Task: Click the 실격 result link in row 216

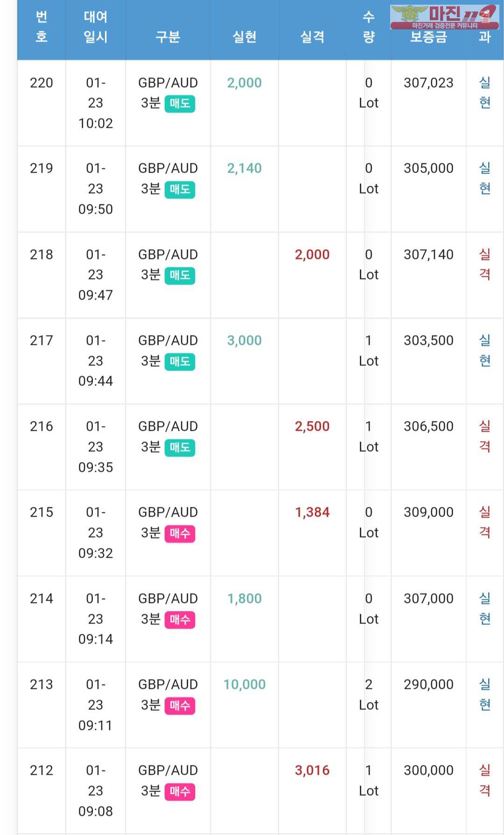Action: pyautogui.click(x=485, y=436)
